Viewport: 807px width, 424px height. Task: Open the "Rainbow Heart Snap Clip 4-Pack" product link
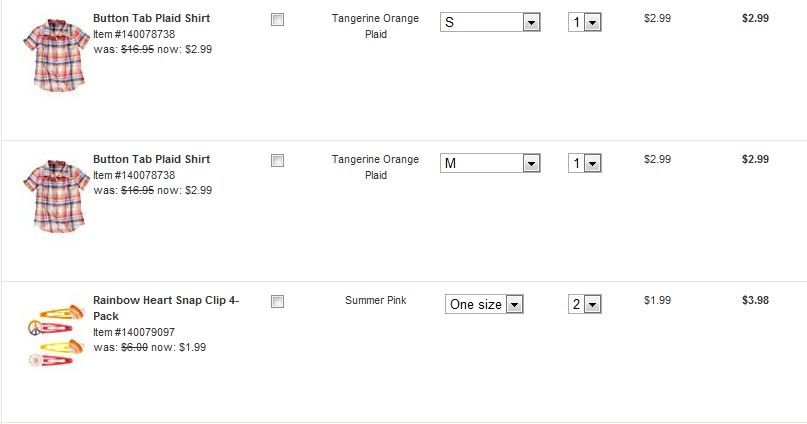coord(165,307)
